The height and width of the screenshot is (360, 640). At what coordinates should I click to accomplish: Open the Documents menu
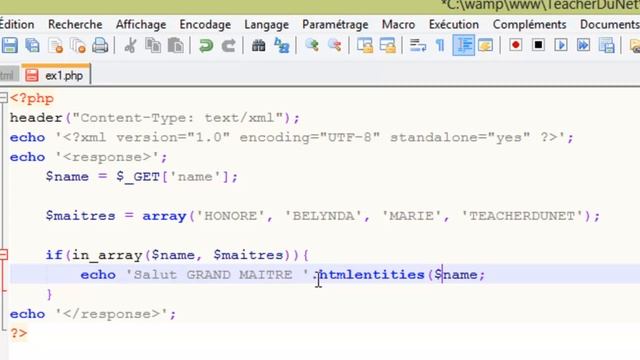click(x=610, y=24)
